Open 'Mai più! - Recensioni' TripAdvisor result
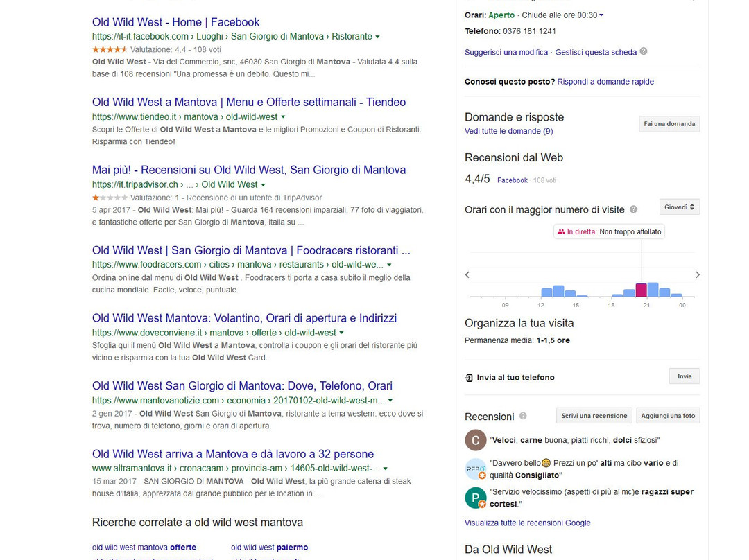The height and width of the screenshot is (560, 749). coord(249,170)
